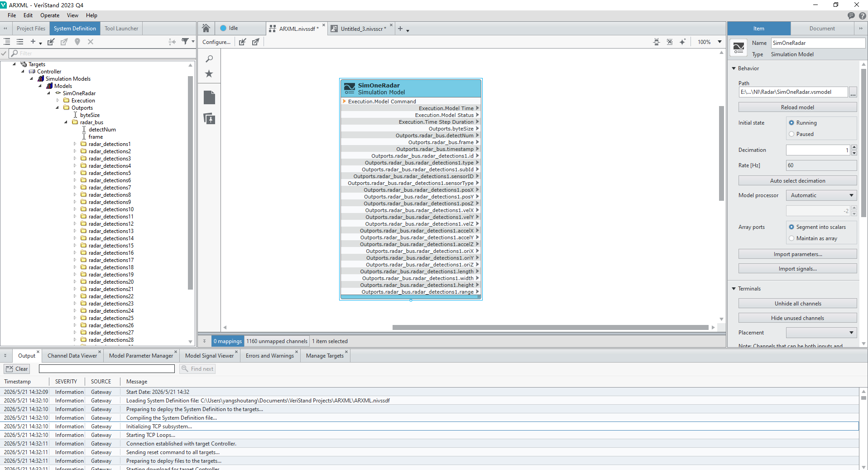Select Maintain as array for array ports

coord(791,238)
